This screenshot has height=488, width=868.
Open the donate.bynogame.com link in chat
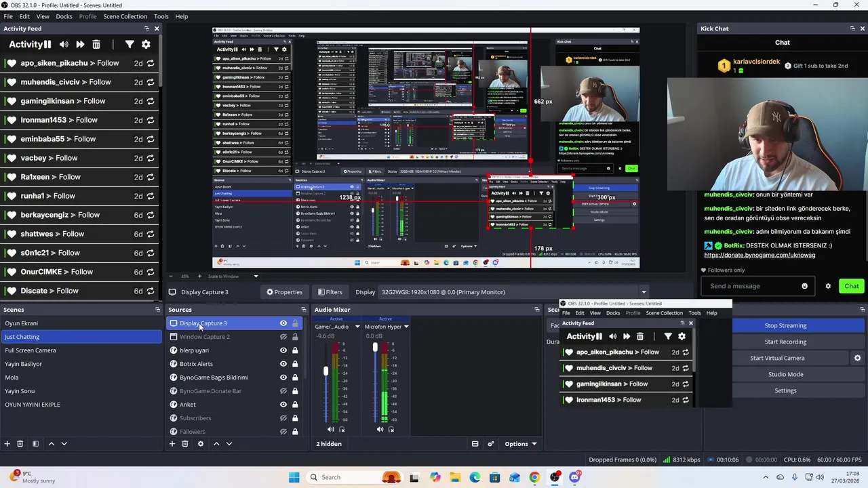pyautogui.click(x=759, y=255)
